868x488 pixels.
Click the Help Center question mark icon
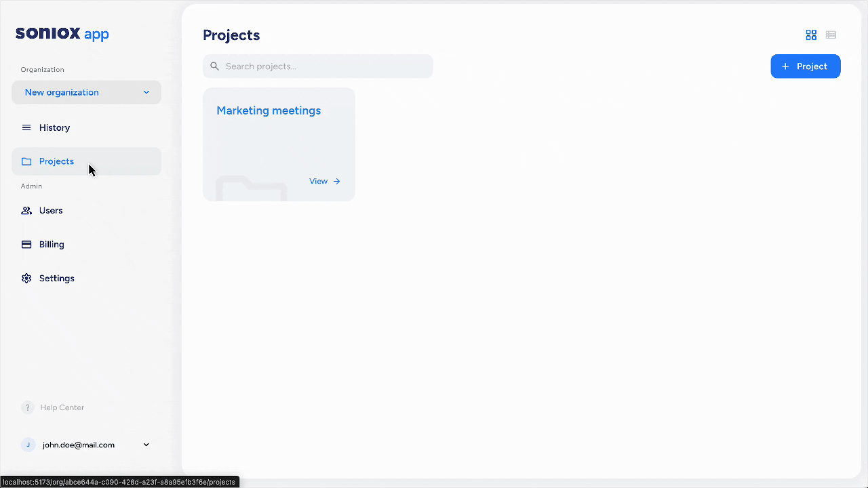(28, 407)
